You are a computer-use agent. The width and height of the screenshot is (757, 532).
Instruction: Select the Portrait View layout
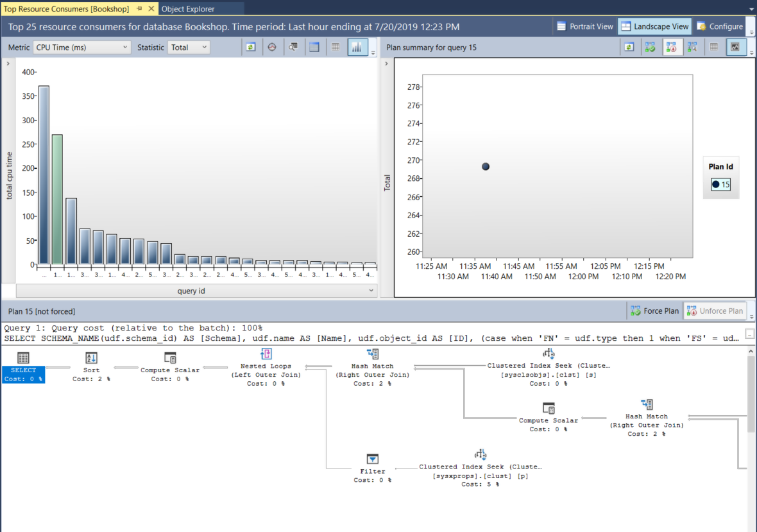(584, 26)
